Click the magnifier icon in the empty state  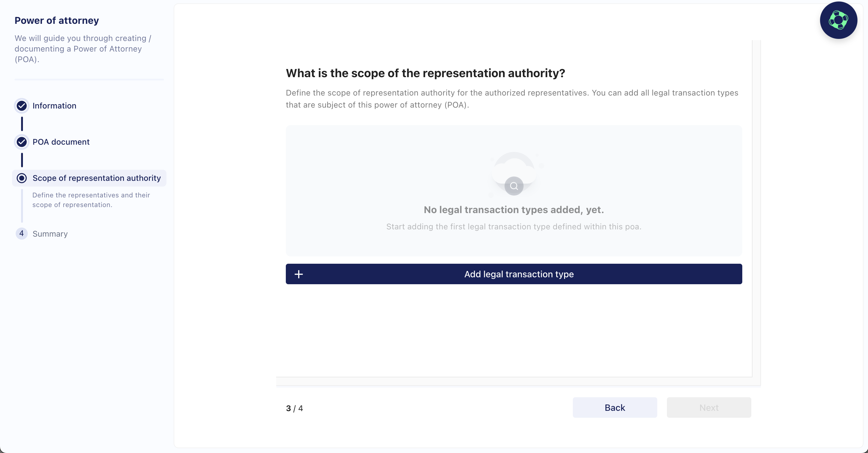tap(514, 186)
